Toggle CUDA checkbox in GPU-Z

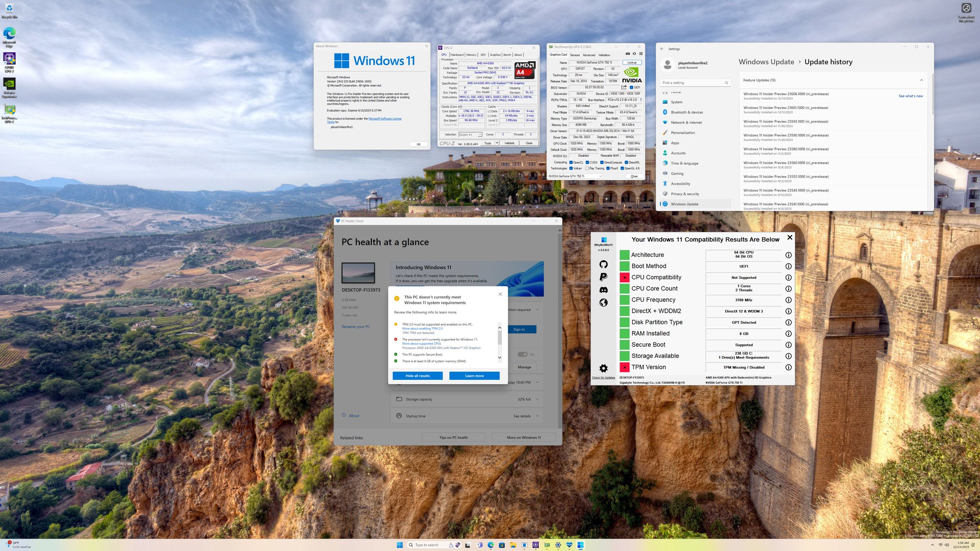tap(587, 162)
